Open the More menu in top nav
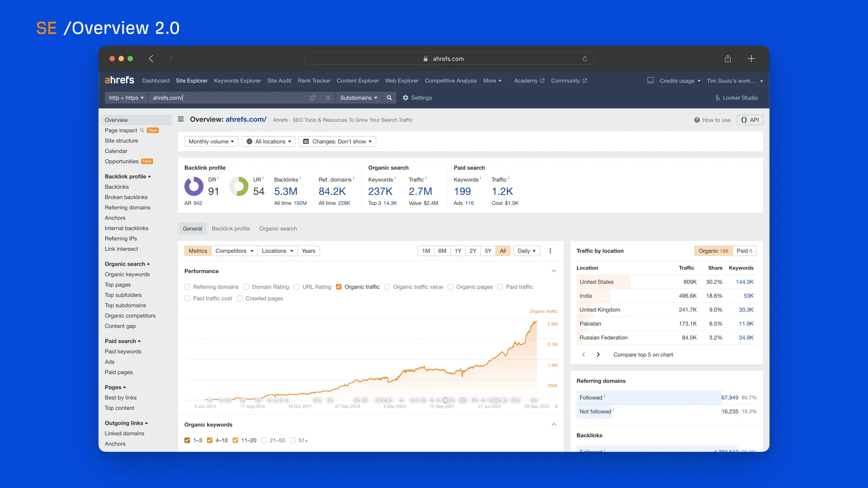Viewport: 868px width, 488px height. 492,80
